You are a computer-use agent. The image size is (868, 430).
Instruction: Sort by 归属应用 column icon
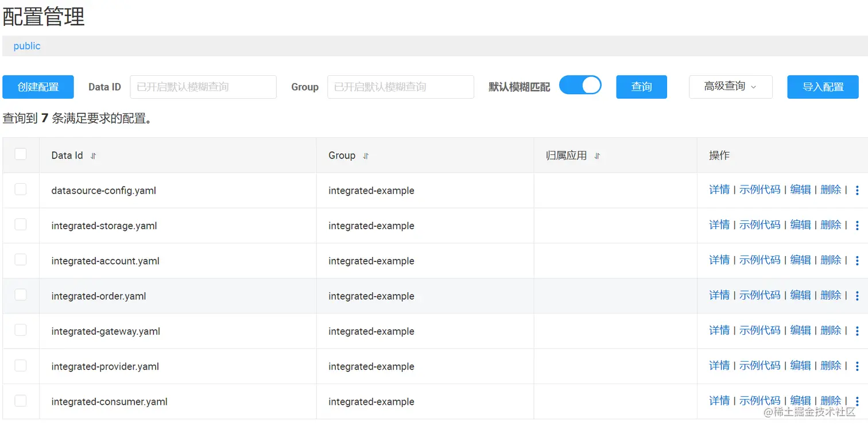click(597, 156)
